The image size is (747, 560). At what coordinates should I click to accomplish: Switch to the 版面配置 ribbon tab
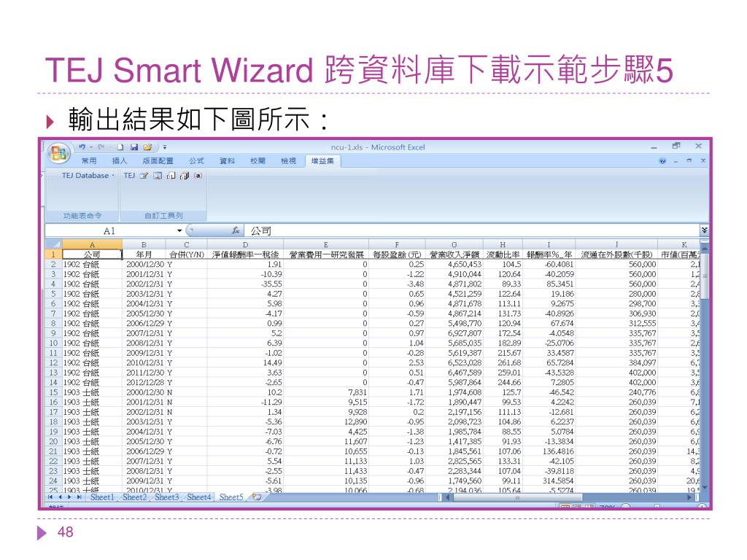(x=158, y=161)
